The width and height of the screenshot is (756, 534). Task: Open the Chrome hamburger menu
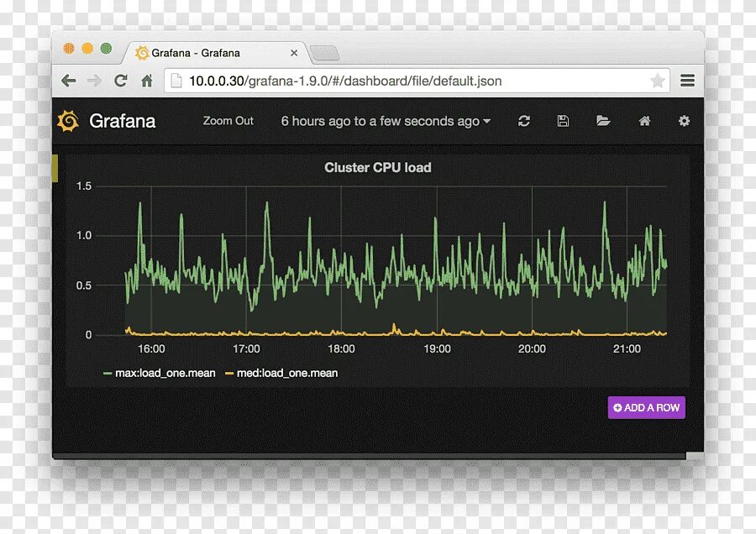(x=687, y=81)
